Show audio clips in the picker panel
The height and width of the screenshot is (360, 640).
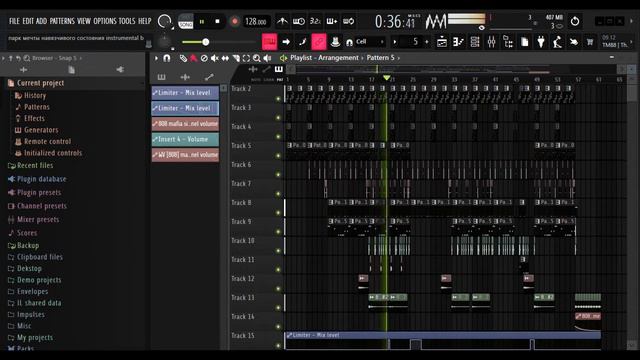(185, 77)
